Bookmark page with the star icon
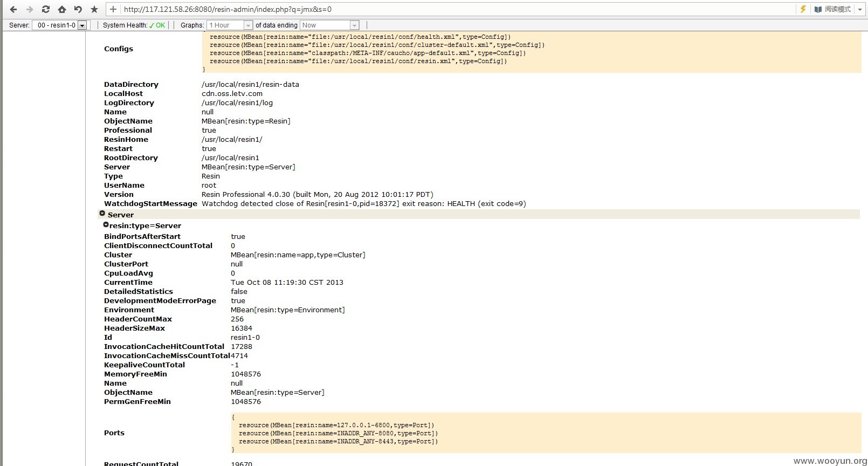This screenshot has height=466, width=868. point(94,9)
